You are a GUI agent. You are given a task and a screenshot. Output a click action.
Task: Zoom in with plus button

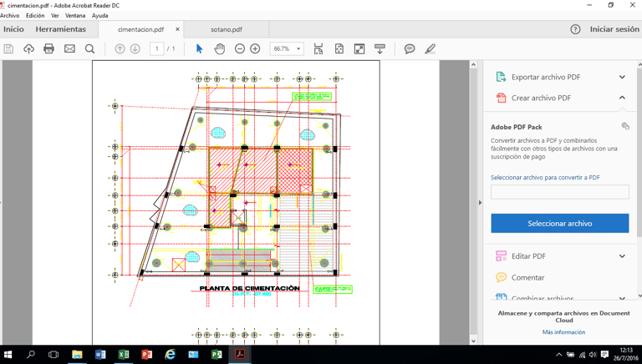coord(255,48)
